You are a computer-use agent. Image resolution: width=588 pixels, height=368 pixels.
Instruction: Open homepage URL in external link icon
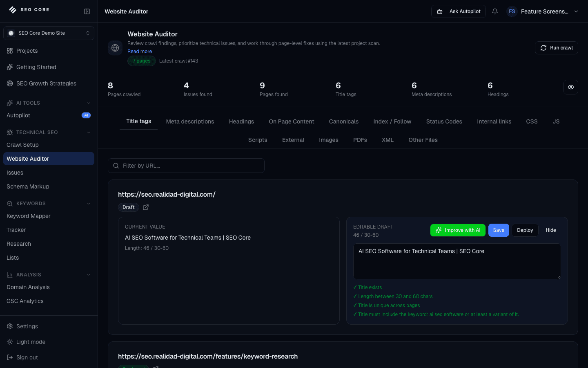(x=146, y=207)
